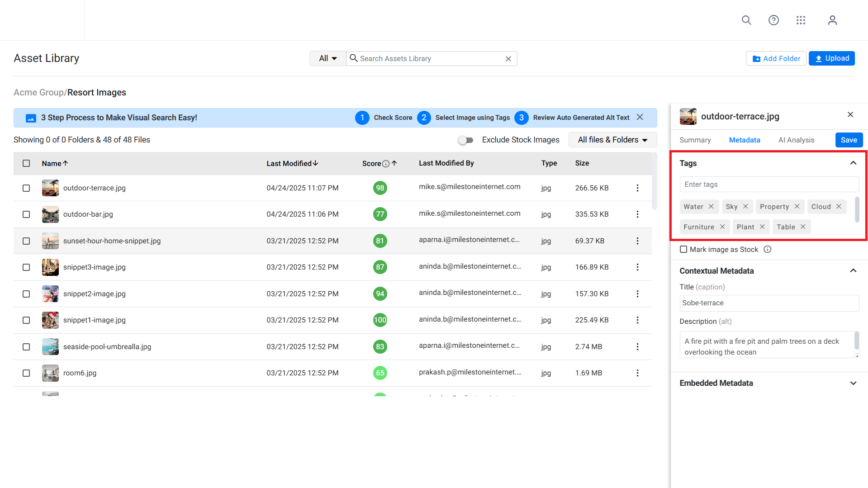Click step 1 Check Score circle
The height and width of the screenshot is (488, 868).
point(362,118)
